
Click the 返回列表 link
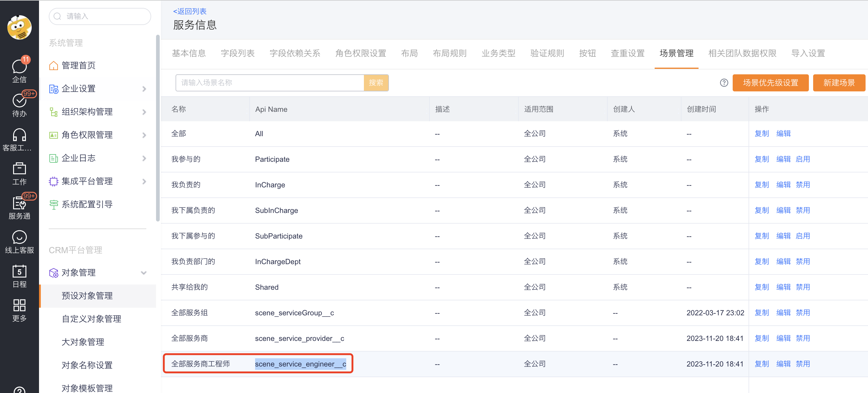[190, 12]
